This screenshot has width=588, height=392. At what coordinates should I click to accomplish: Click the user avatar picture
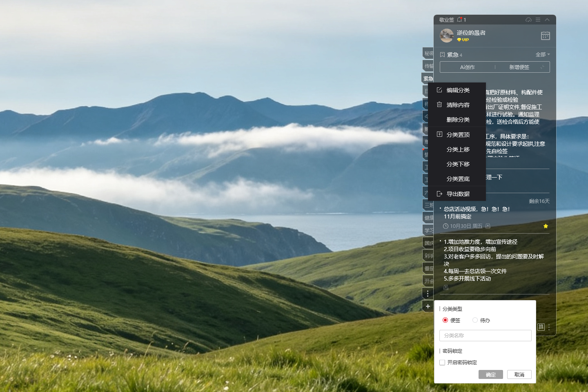pos(447,36)
